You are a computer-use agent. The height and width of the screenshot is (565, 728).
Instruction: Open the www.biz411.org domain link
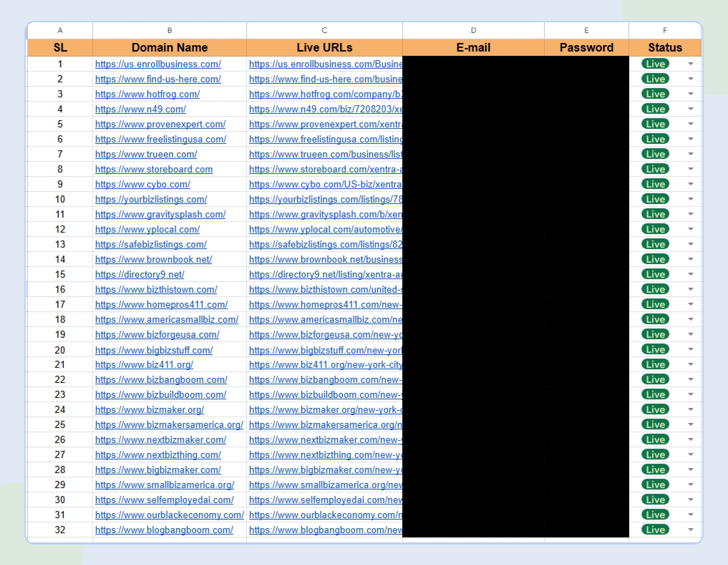click(144, 364)
